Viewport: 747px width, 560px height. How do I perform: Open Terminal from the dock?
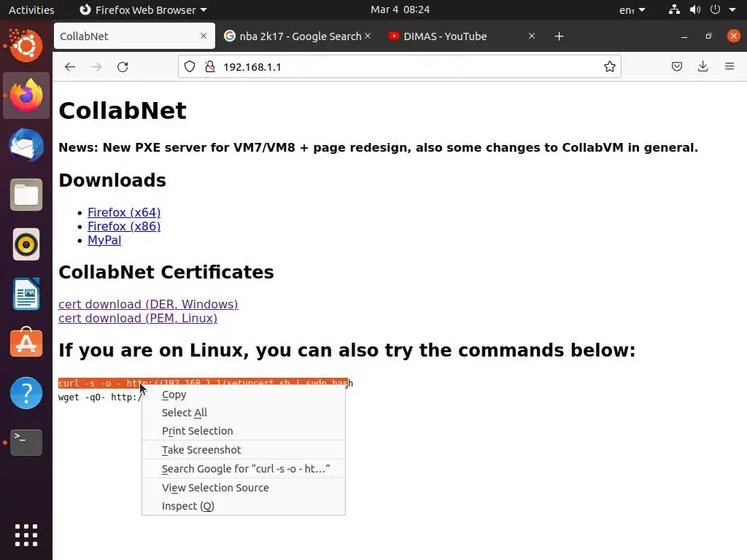tap(26, 443)
